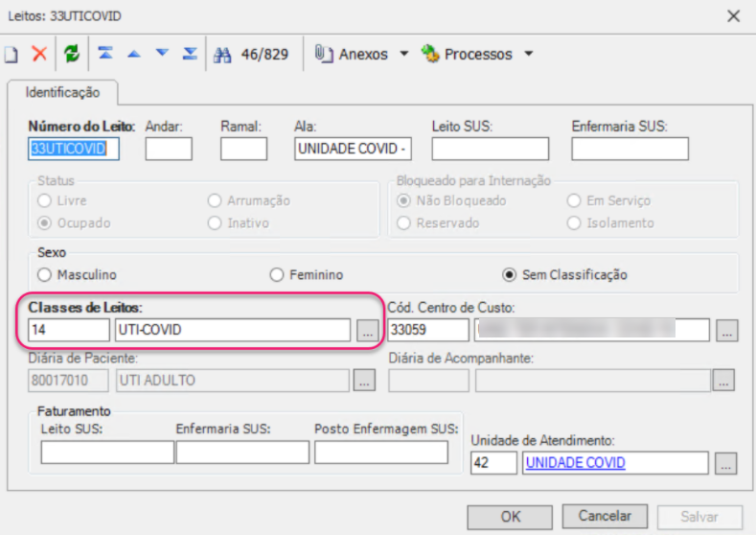The width and height of the screenshot is (756, 535).
Task: Click the UTI ADULTO description field
Action: click(x=233, y=380)
